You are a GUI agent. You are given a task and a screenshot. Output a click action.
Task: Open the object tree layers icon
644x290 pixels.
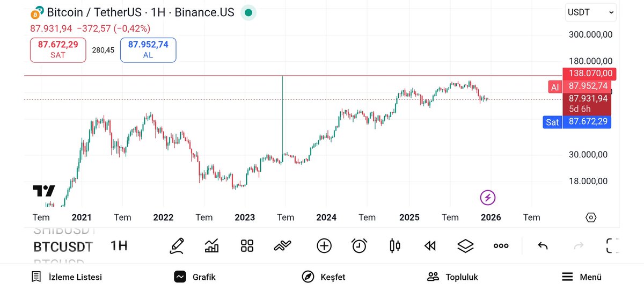click(465, 246)
